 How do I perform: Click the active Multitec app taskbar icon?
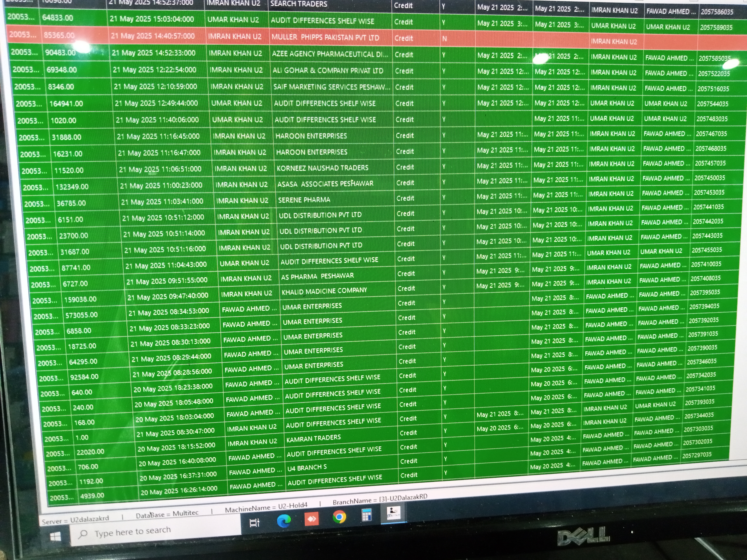(x=393, y=513)
